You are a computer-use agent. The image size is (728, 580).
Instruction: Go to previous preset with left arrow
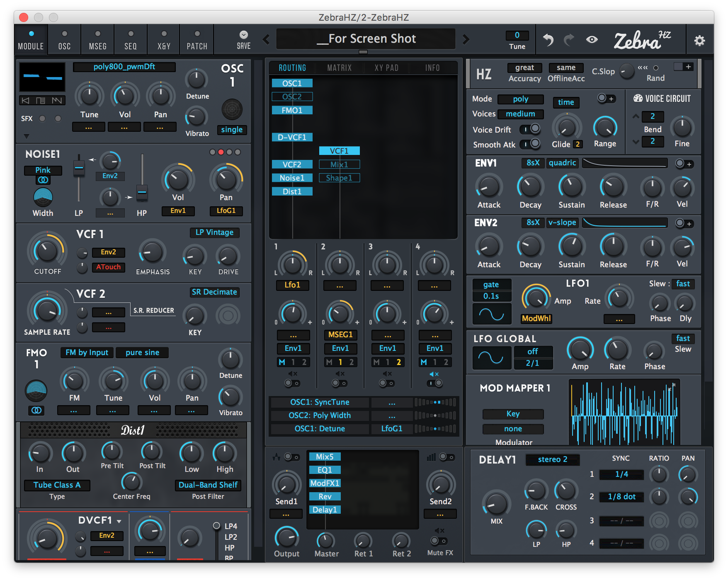(x=266, y=39)
